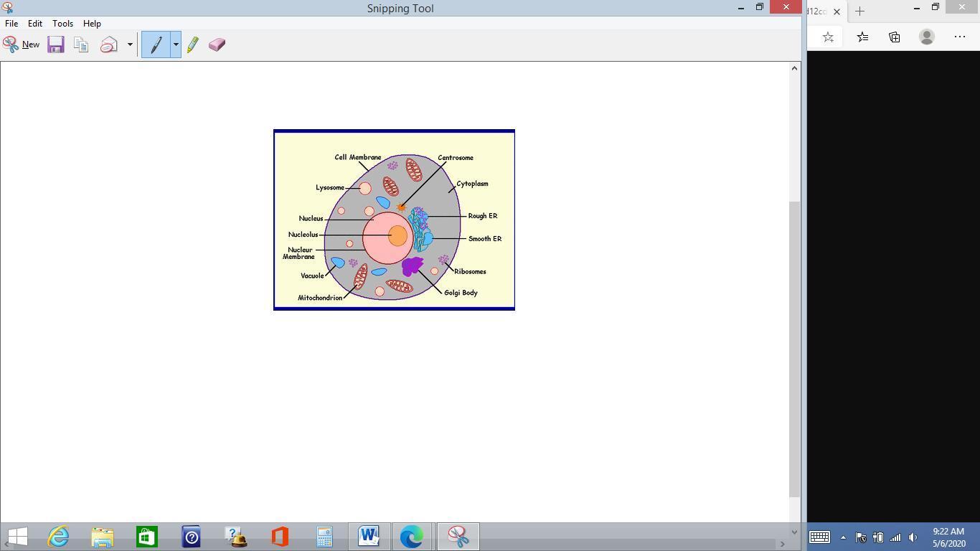
Task: Expand the Send Snip dropdown arrow
Action: coord(130,44)
